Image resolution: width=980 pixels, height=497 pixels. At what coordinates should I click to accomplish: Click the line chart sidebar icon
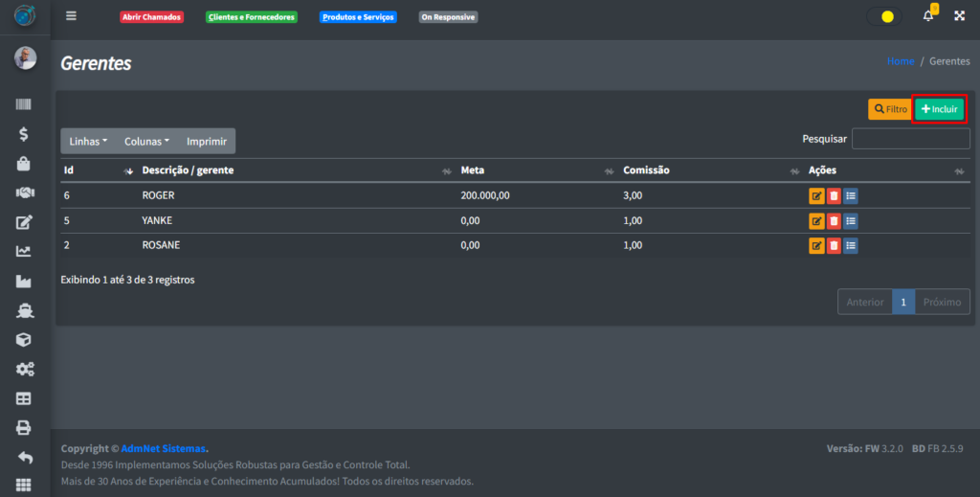pyautogui.click(x=24, y=252)
